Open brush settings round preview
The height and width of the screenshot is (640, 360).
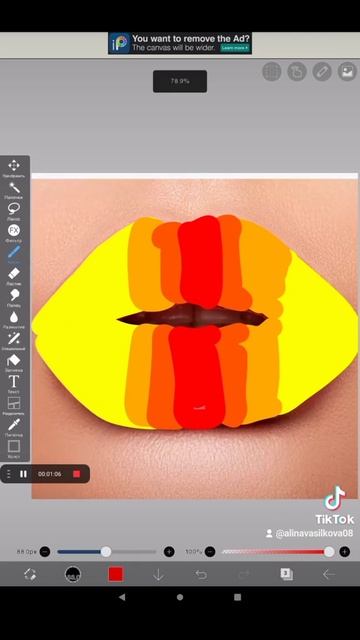[73, 574]
